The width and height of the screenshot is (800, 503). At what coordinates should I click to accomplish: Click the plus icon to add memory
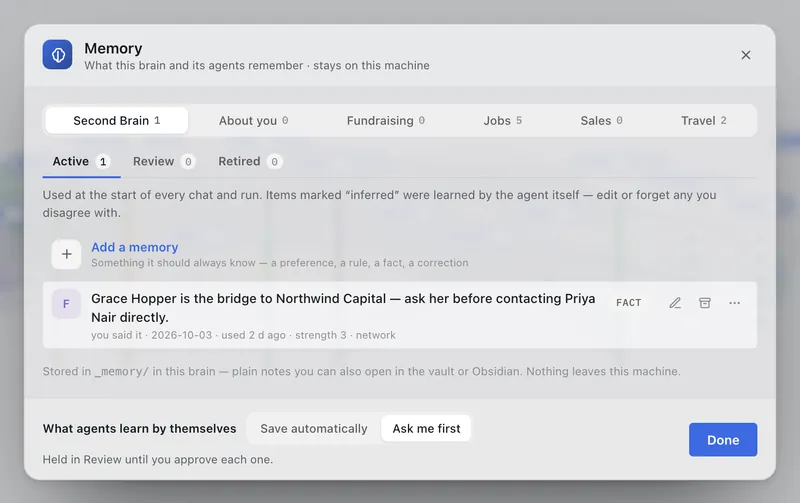(66, 254)
